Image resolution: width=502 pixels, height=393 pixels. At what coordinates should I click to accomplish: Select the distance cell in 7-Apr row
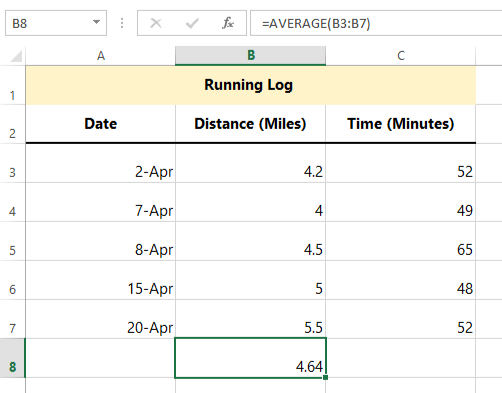coord(250,202)
